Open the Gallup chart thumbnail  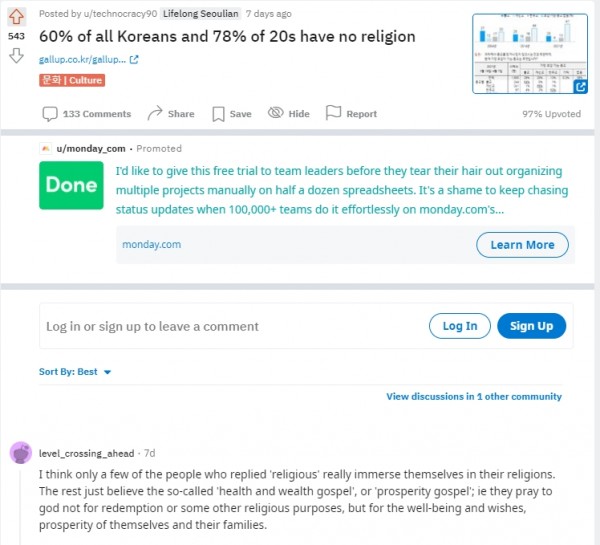(530, 54)
